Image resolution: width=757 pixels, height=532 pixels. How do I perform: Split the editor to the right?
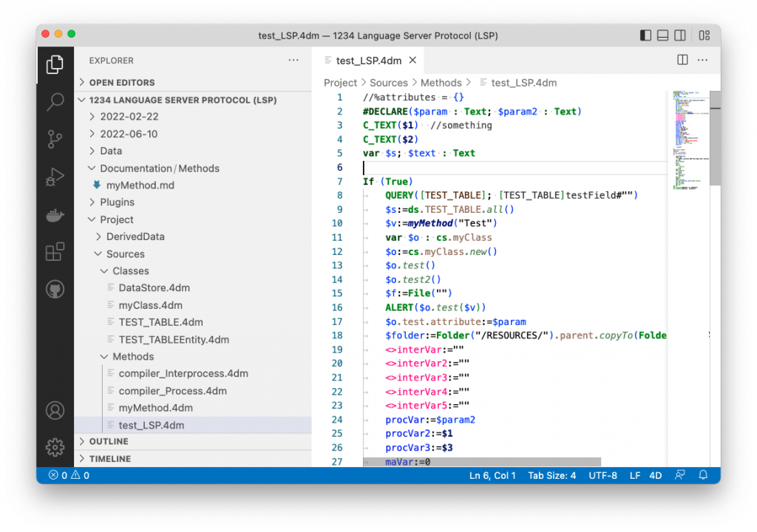coord(682,60)
